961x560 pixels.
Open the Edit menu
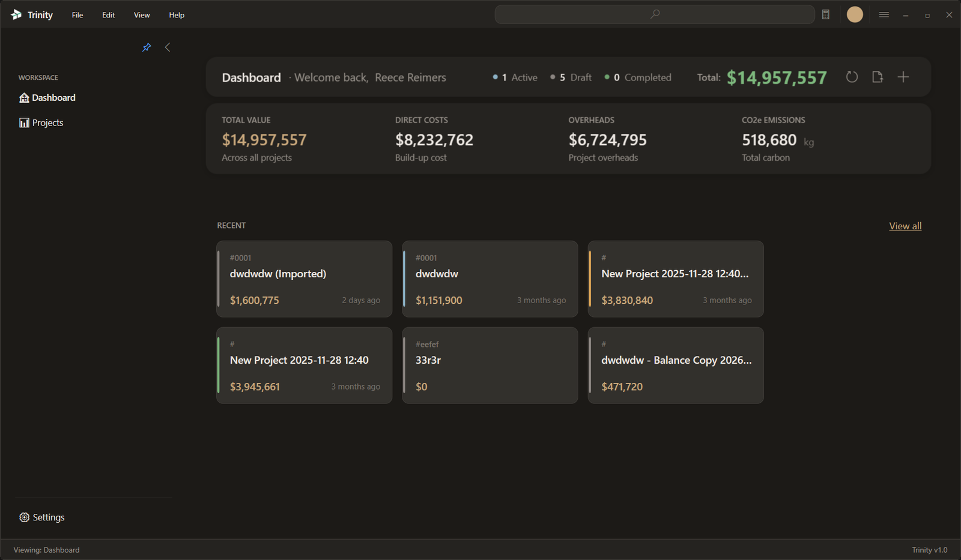(108, 15)
